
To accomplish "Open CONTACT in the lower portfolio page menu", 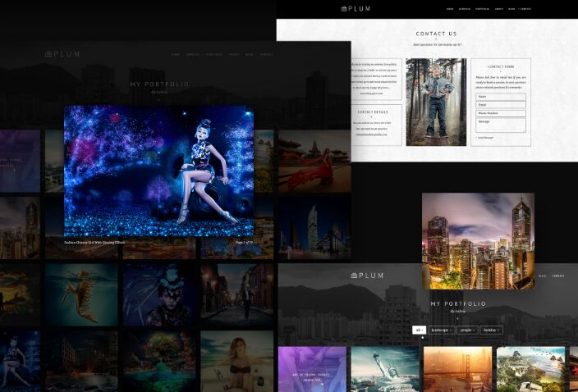I will 558,276.
